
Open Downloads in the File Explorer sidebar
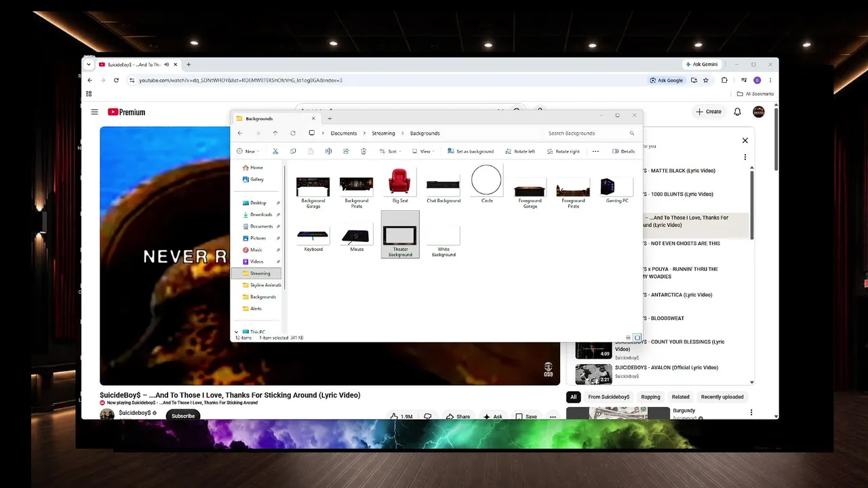pos(261,214)
